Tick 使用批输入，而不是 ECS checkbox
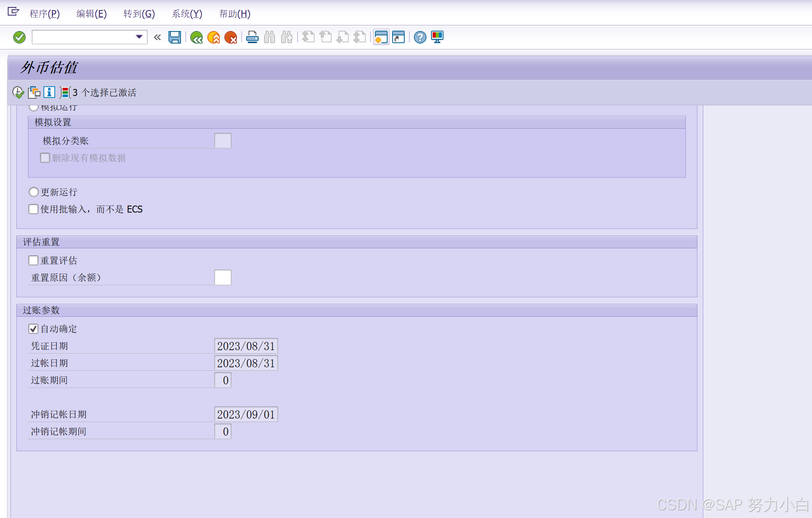Image resolution: width=812 pixels, height=518 pixels. (x=33, y=209)
